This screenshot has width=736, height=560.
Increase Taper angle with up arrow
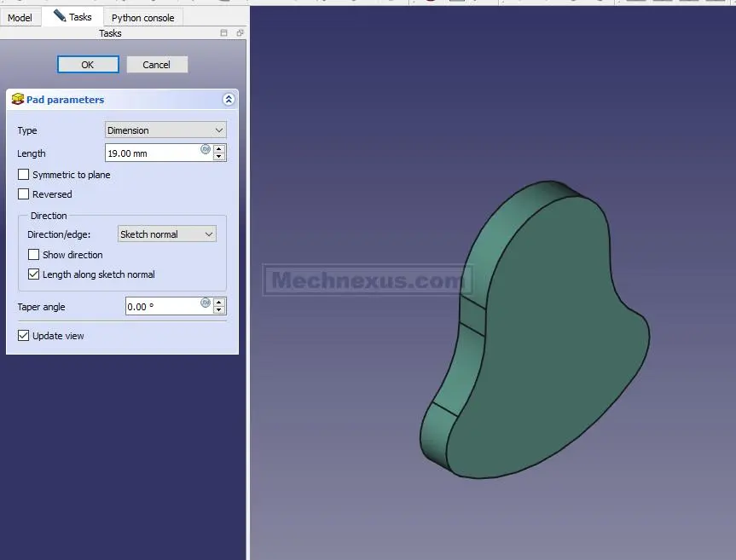pos(219,302)
